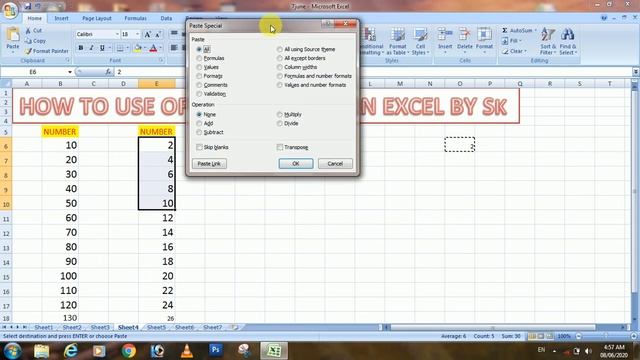Click the Format as Table icon
Viewport: 640px width, 360px height.
point(398,35)
